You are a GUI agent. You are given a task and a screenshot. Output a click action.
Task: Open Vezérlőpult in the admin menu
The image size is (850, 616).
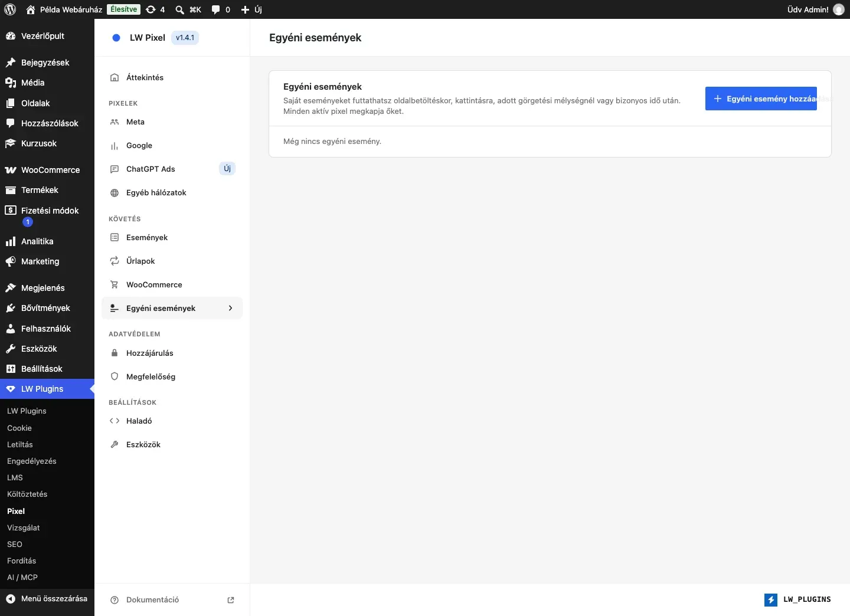coord(47,36)
